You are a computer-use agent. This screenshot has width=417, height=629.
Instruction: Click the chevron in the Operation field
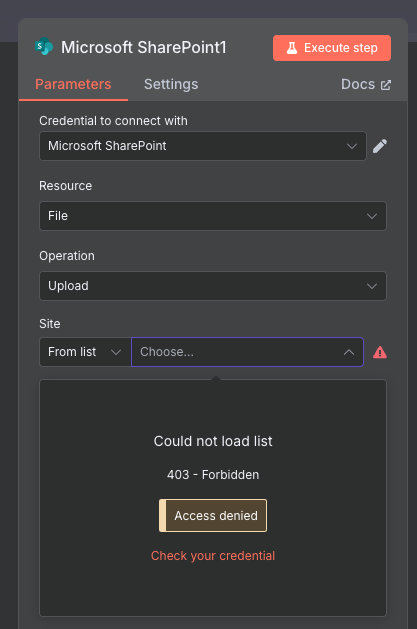pos(372,286)
